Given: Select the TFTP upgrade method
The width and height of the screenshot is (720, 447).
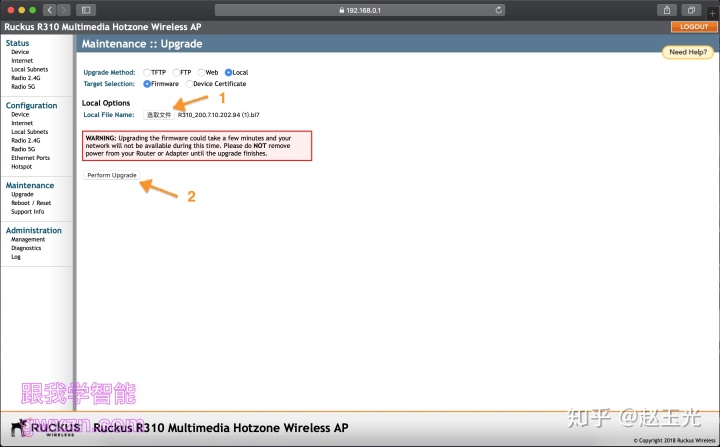Looking at the screenshot, I should coord(147,72).
